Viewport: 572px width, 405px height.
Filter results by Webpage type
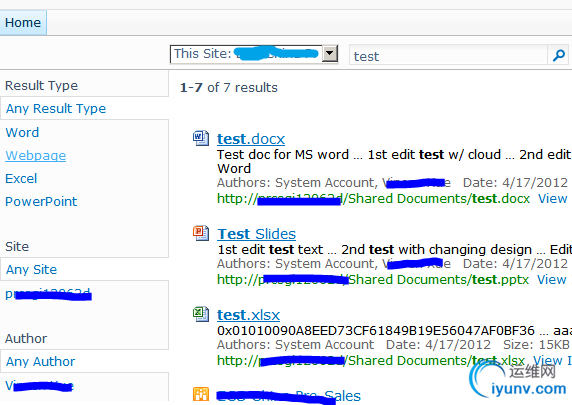36,156
